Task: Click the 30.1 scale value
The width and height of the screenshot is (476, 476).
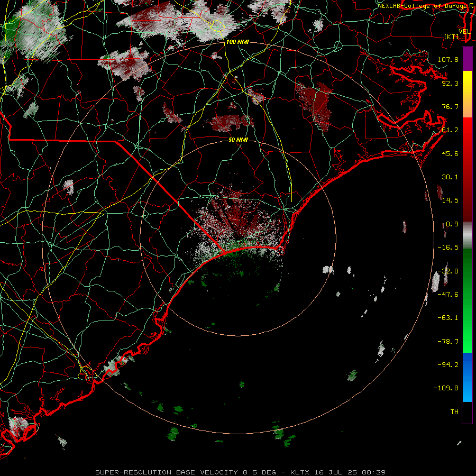Action: [x=450, y=177]
